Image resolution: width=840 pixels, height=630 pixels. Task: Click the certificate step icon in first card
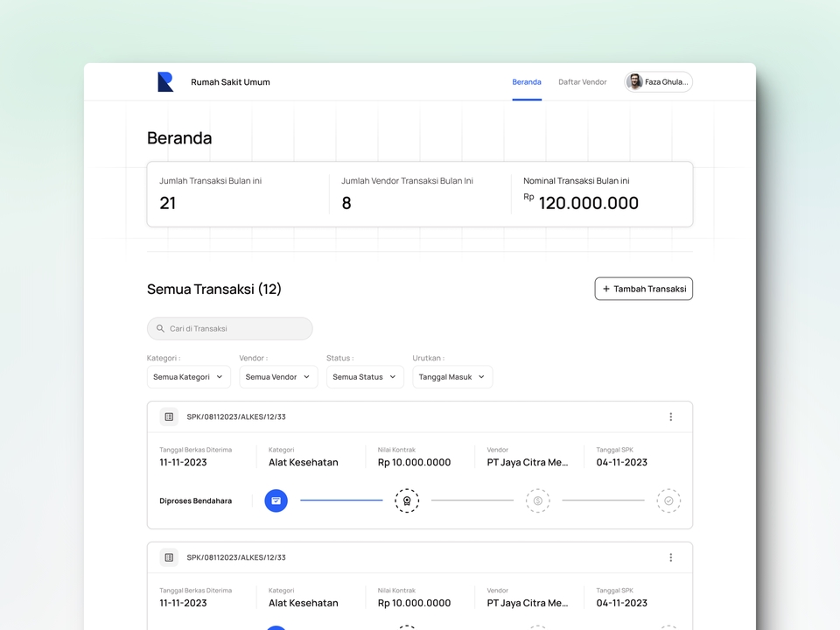pyautogui.click(x=407, y=500)
